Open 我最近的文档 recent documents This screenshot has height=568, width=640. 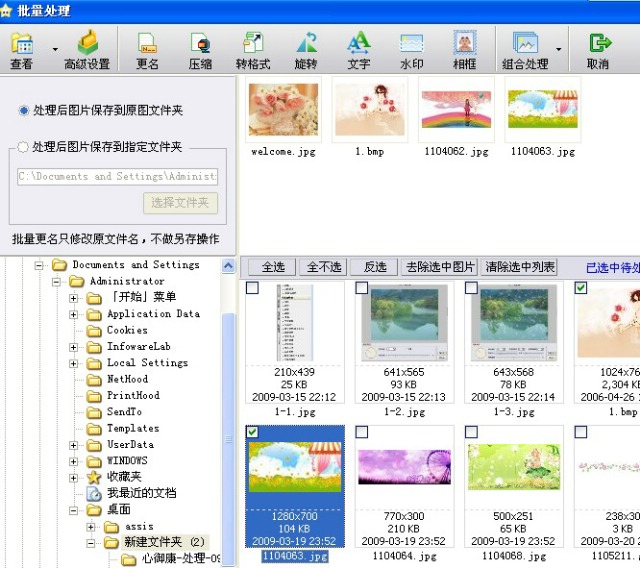[142, 493]
